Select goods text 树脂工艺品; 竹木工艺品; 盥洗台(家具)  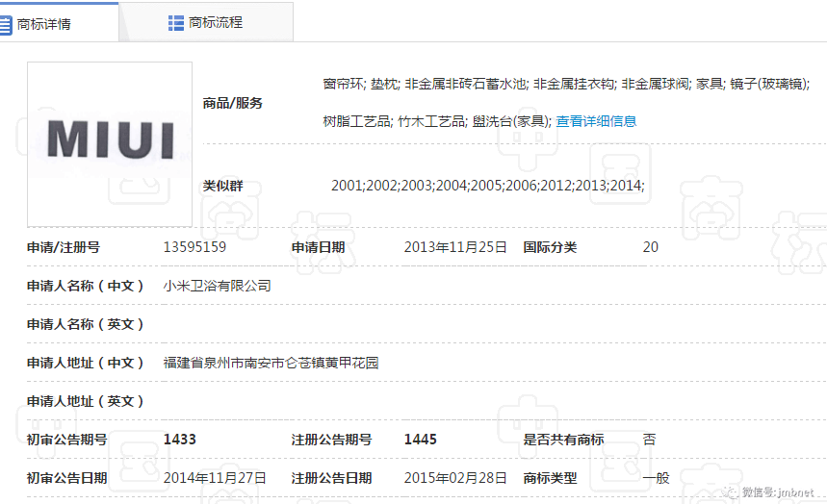[437, 121]
